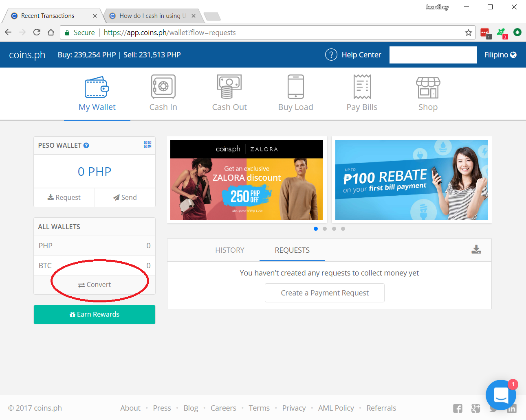This screenshot has height=420, width=526.
Task: Go to the browser home page
Action: 51,32
